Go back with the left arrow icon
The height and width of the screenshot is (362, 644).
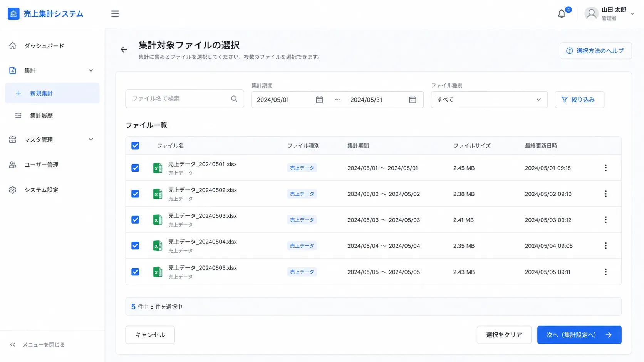[124, 50]
